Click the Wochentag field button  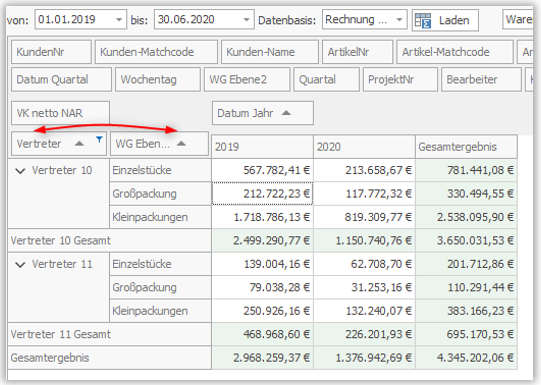pos(158,79)
